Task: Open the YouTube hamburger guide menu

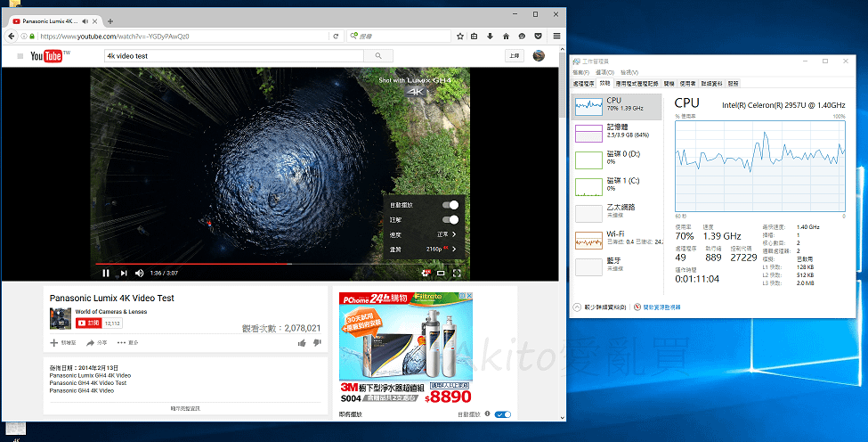Action: point(20,56)
